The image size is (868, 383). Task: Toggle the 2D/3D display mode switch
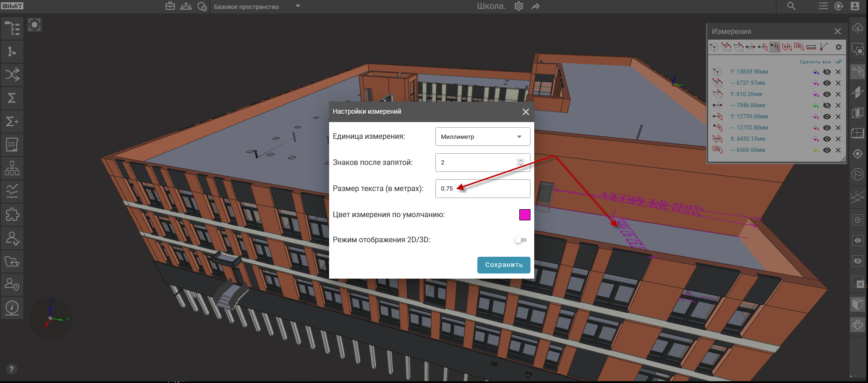(521, 240)
